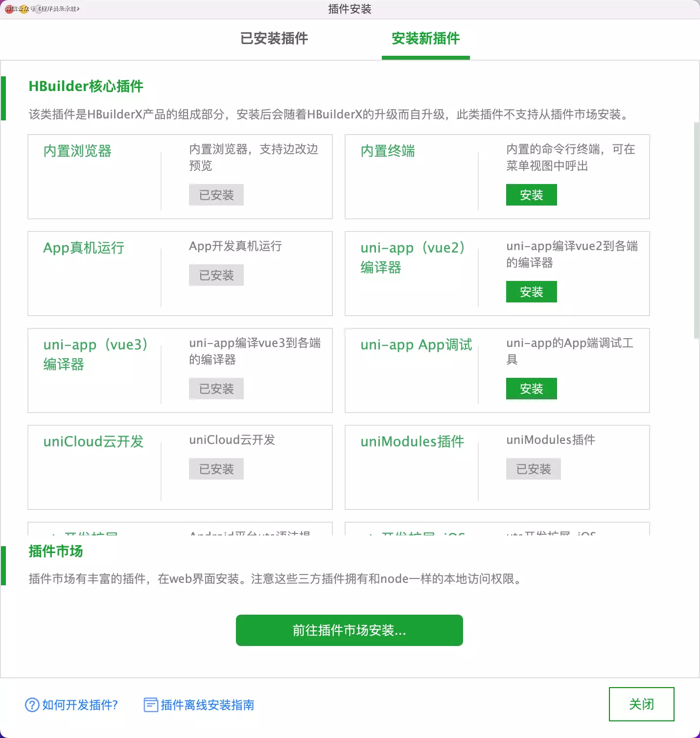Install the 内置终端 plugin

click(531, 194)
